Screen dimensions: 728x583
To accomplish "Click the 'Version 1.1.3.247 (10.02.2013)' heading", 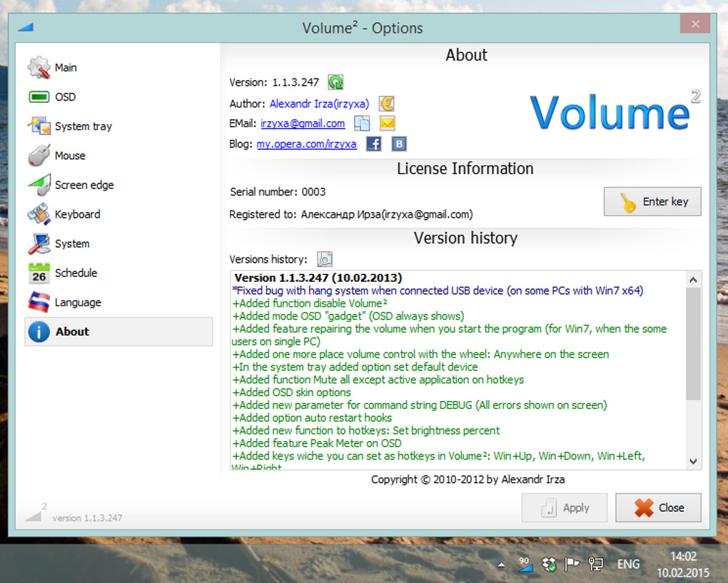I will (x=318, y=278).
